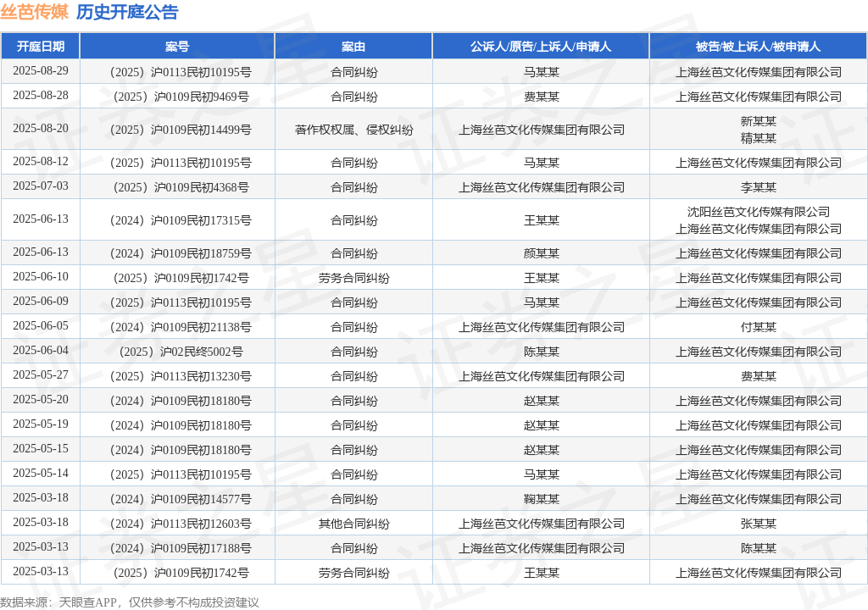Select the 公诉人/原告/上诉人/申请人 column header
868x610 pixels.
(541, 47)
